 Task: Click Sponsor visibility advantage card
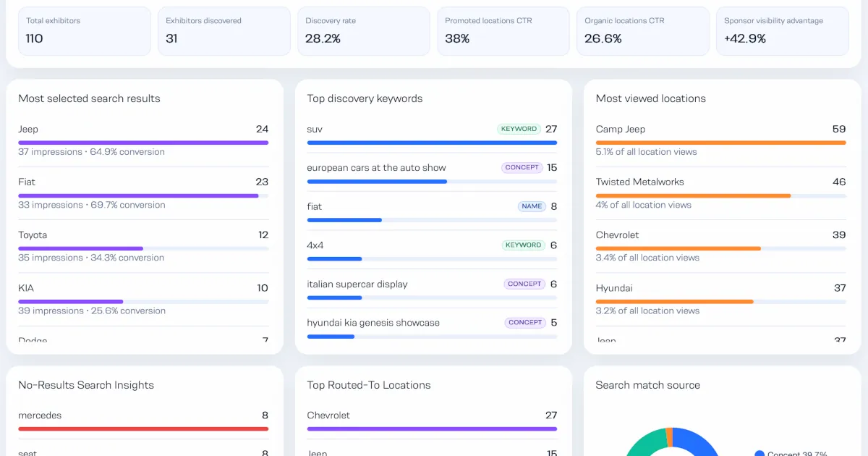(x=782, y=31)
